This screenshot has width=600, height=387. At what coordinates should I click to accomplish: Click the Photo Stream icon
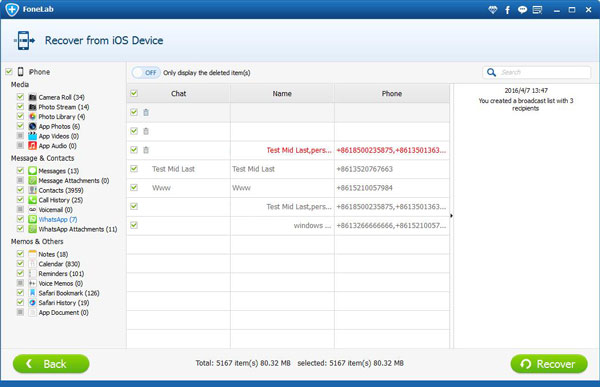pos(33,107)
